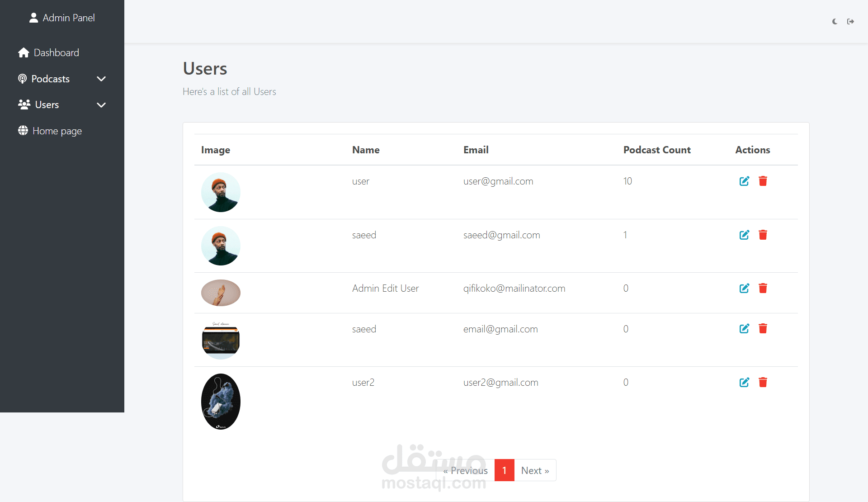Delete the user2 row
This screenshot has height=502, width=868.
click(763, 382)
